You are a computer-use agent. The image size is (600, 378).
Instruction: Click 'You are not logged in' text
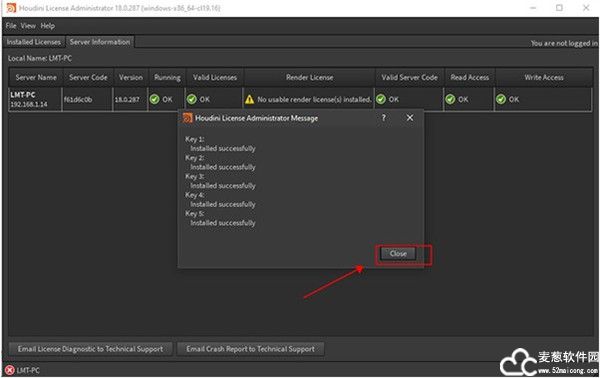coord(564,43)
